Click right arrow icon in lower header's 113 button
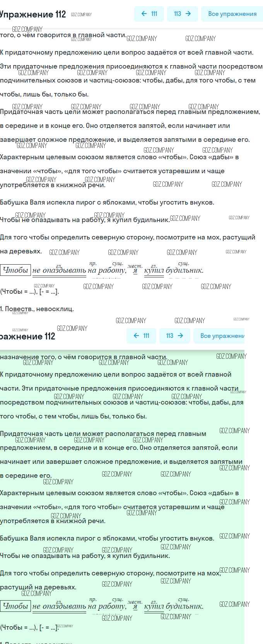The image size is (263, 644). click(x=180, y=336)
